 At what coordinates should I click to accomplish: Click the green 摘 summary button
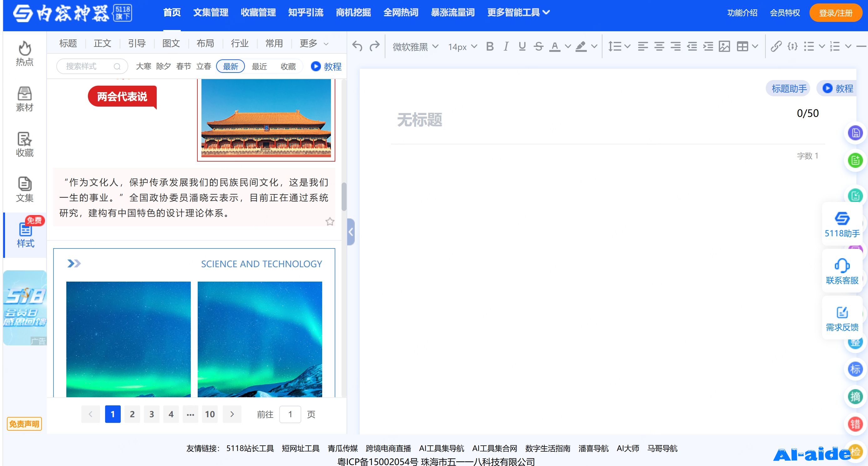(x=855, y=397)
